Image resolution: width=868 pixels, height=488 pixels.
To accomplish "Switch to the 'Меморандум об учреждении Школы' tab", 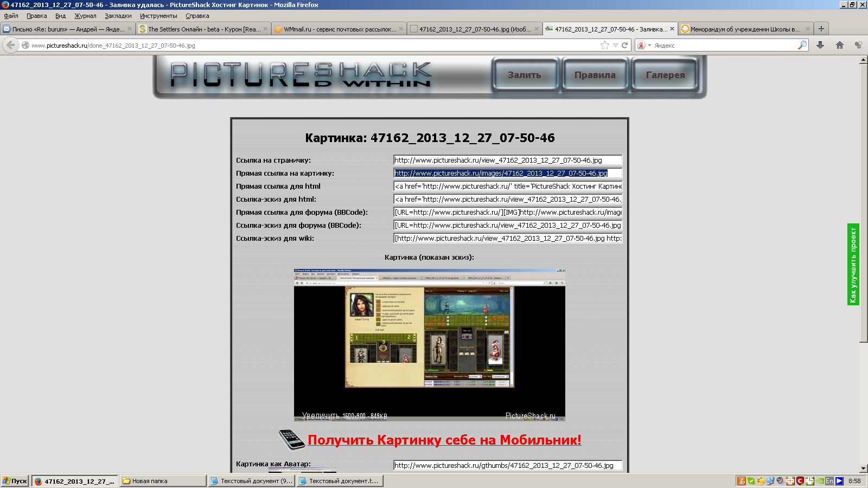I will (x=745, y=29).
